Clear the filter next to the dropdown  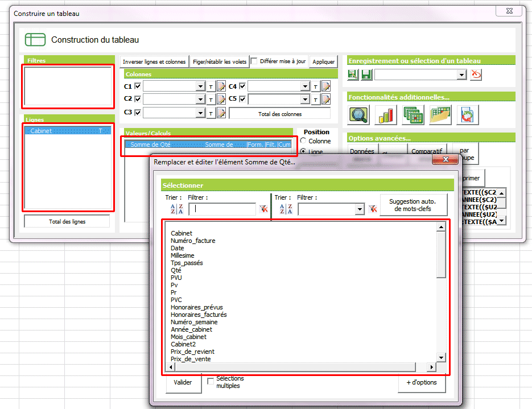(x=373, y=209)
